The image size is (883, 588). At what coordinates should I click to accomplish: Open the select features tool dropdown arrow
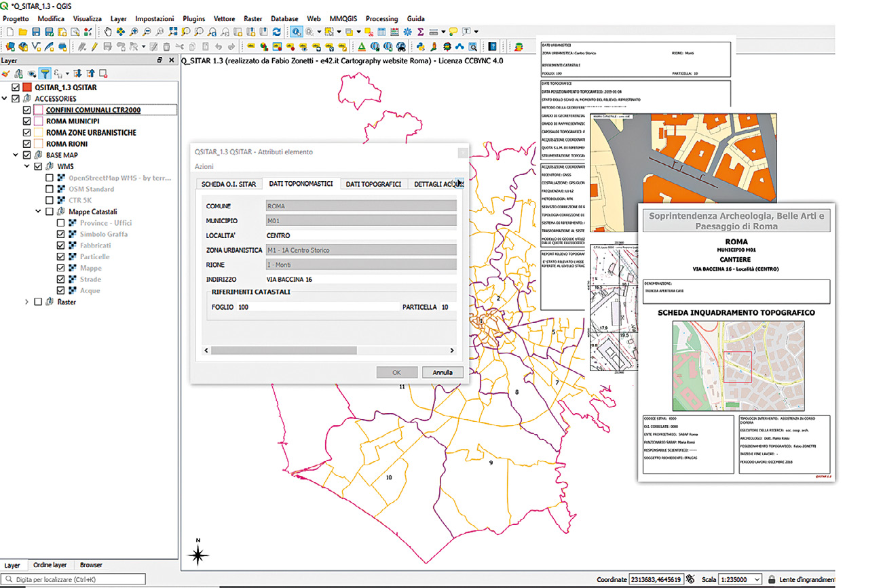pos(337,32)
